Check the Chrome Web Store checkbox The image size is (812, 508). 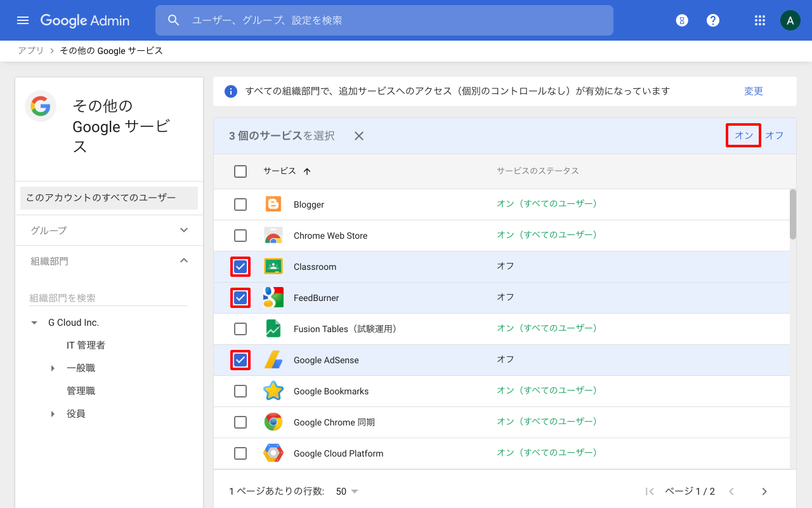240,236
